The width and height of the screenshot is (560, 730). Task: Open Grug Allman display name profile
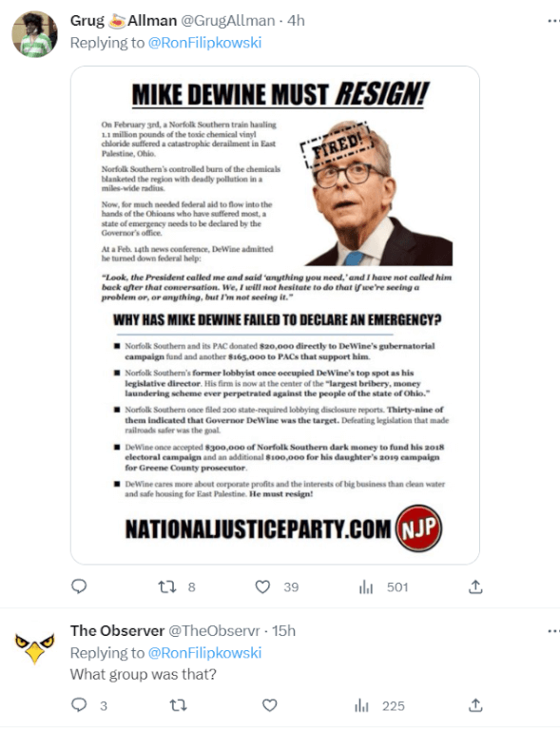pos(124,21)
